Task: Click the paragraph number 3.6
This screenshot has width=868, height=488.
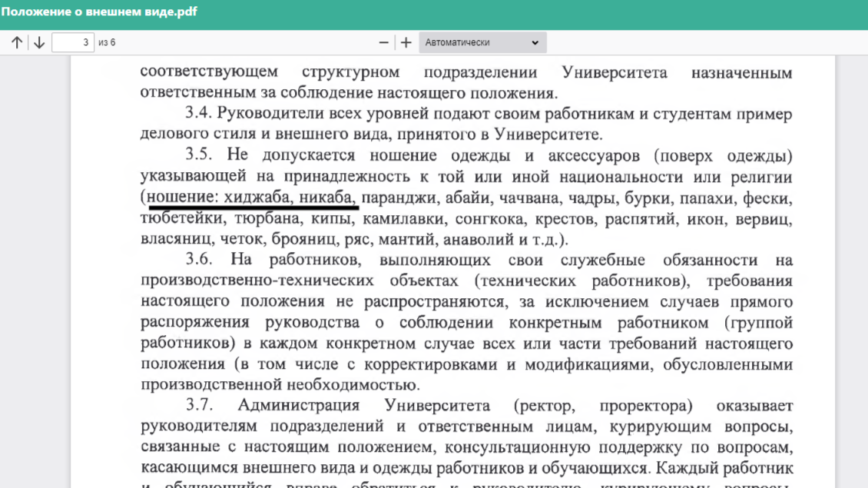Action: 198,261
